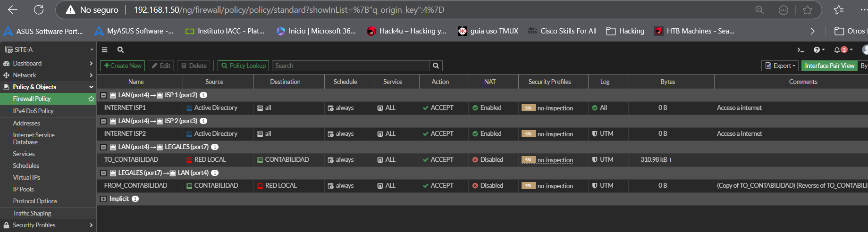Open IPv4 DoS Policy menu item
The image size is (868, 232).
pyautogui.click(x=33, y=111)
